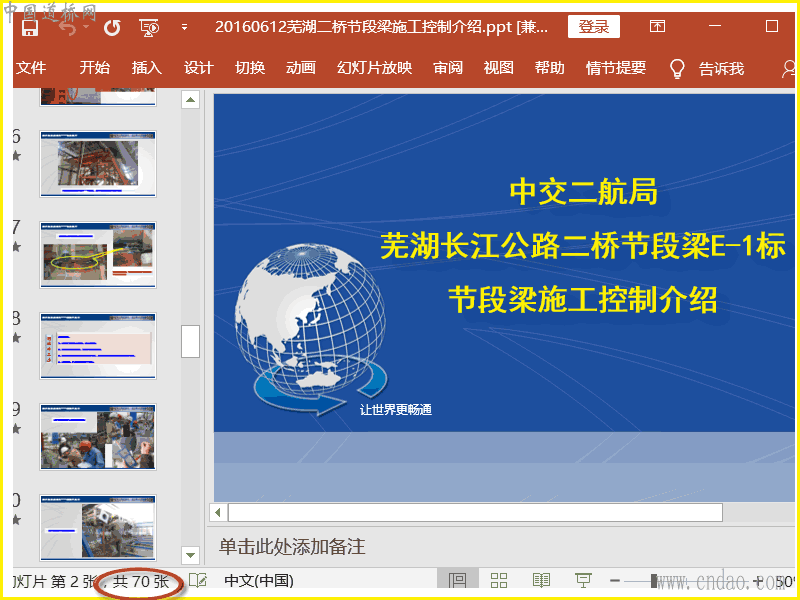Click horizontal scrollbar left arrow
Viewport: 800px width, 600px height.
218,512
